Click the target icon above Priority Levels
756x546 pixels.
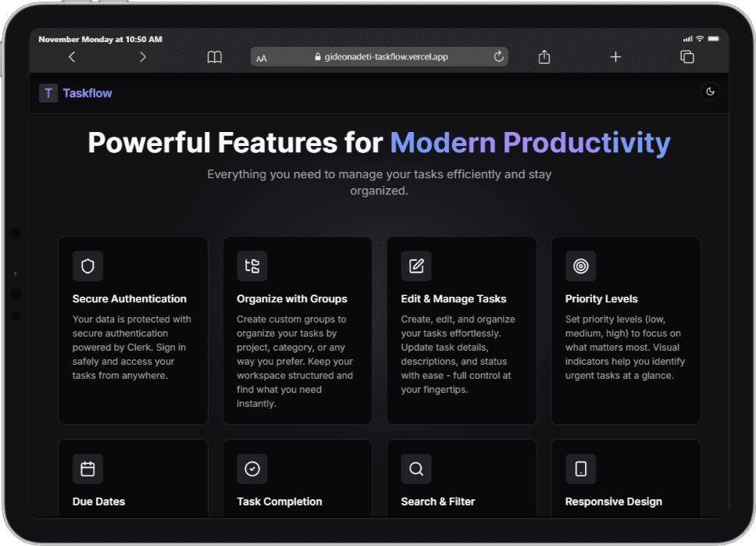[x=580, y=266]
